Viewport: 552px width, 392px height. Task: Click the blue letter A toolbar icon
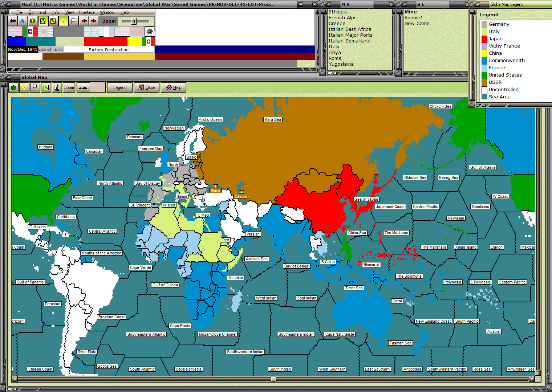point(23,21)
